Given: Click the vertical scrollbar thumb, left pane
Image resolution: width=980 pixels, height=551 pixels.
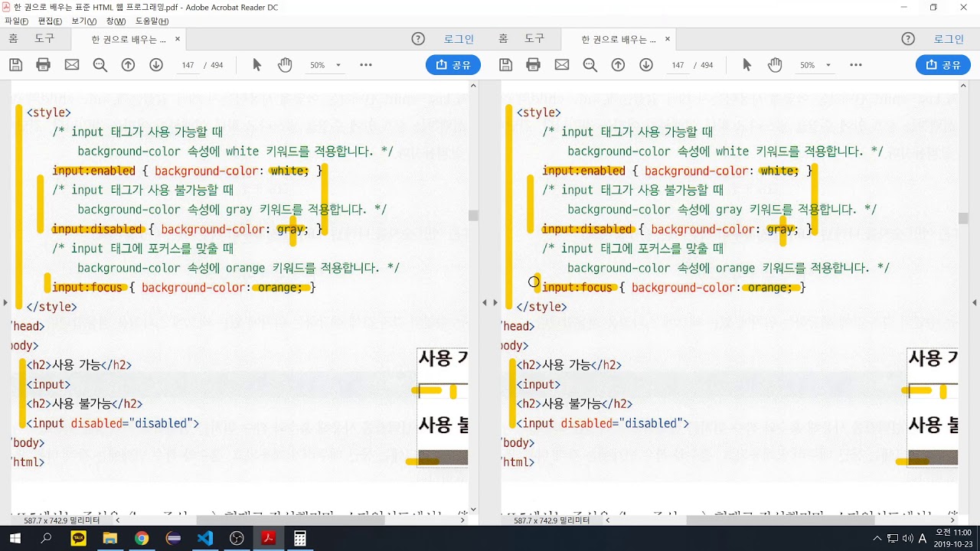Looking at the screenshot, I should pyautogui.click(x=473, y=216).
